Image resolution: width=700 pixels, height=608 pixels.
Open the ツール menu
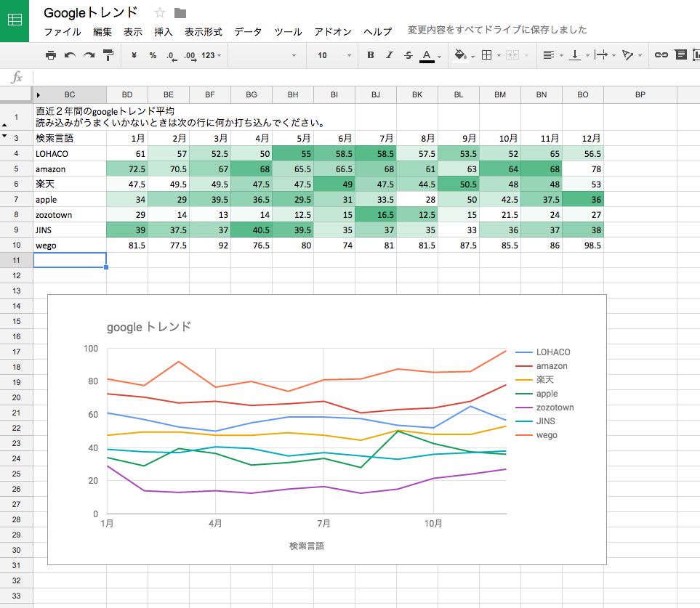[289, 32]
